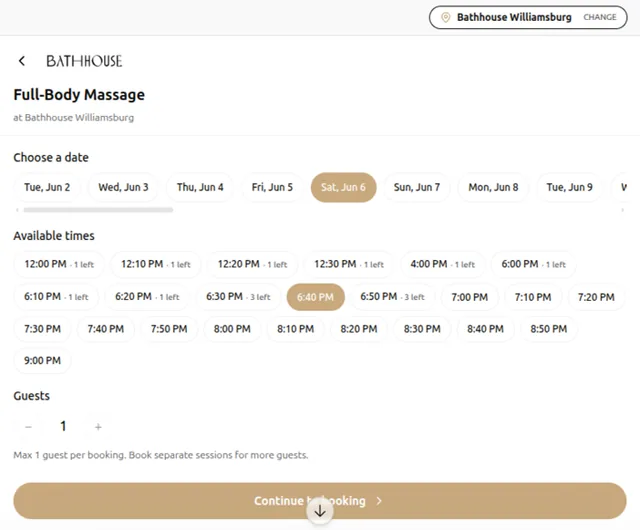Pick the 7:00 PM slot
640x530 pixels.
(x=469, y=297)
